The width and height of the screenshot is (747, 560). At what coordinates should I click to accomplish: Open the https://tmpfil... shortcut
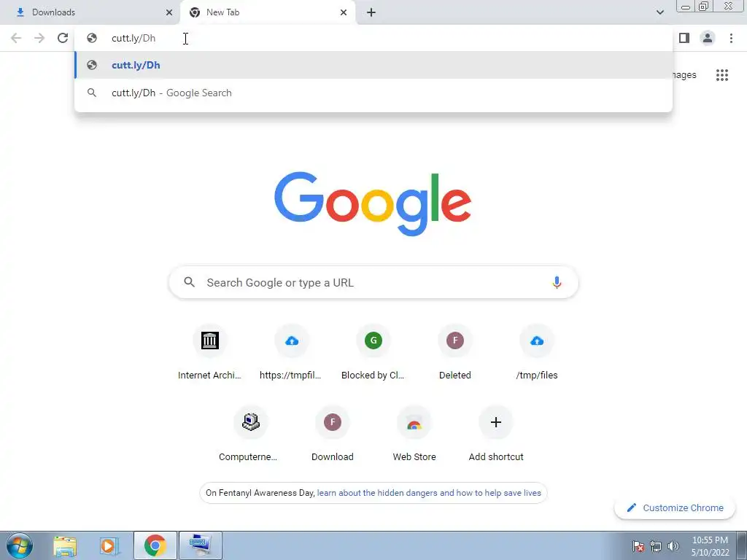click(291, 354)
